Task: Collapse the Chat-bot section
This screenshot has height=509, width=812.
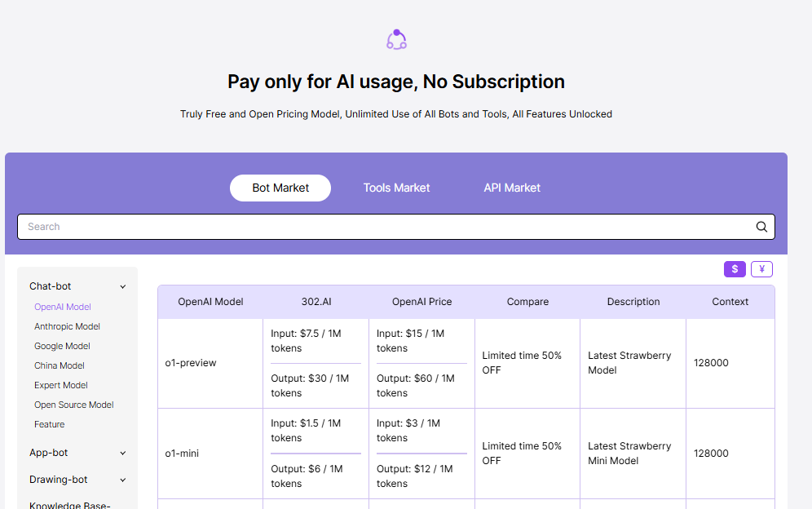Action: pos(123,286)
